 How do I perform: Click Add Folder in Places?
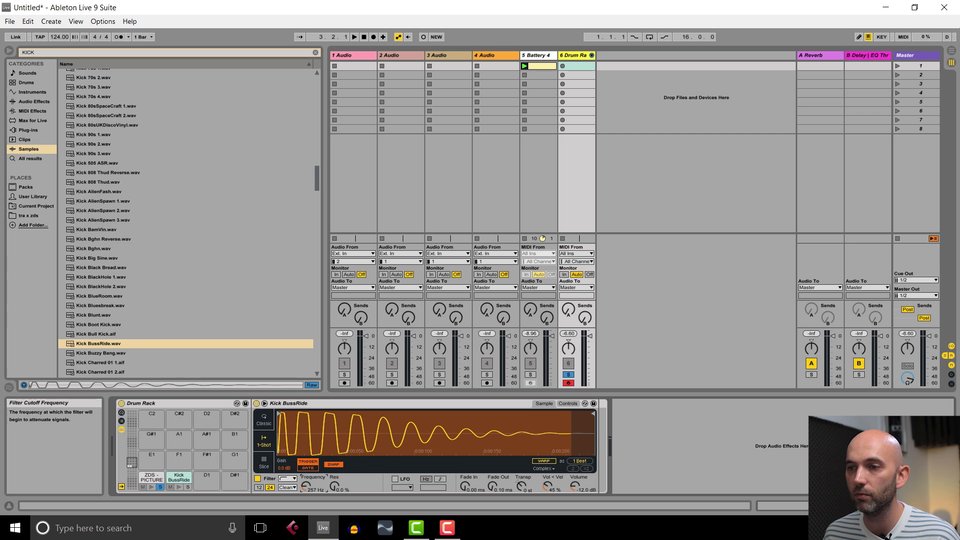point(31,225)
